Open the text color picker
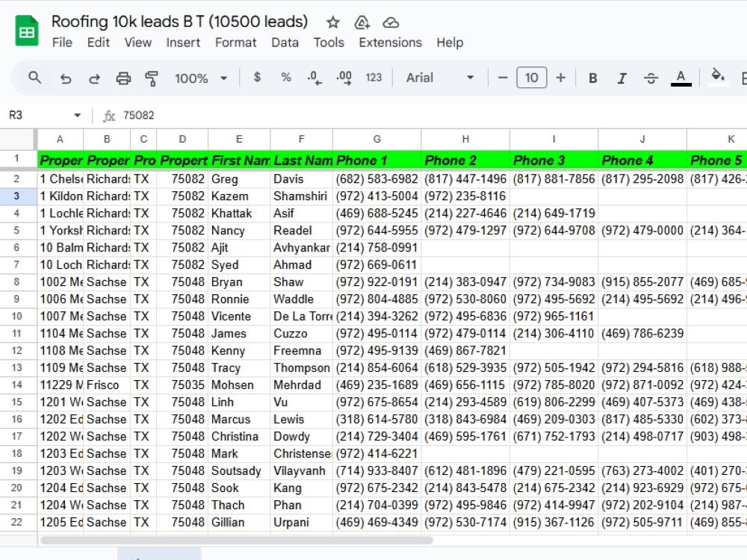Viewport: 747px width, 560px height. [681, 78]
